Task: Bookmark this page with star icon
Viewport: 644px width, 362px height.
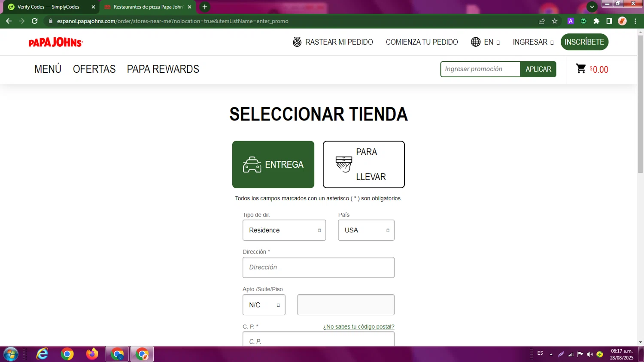Action: point(555,21)
